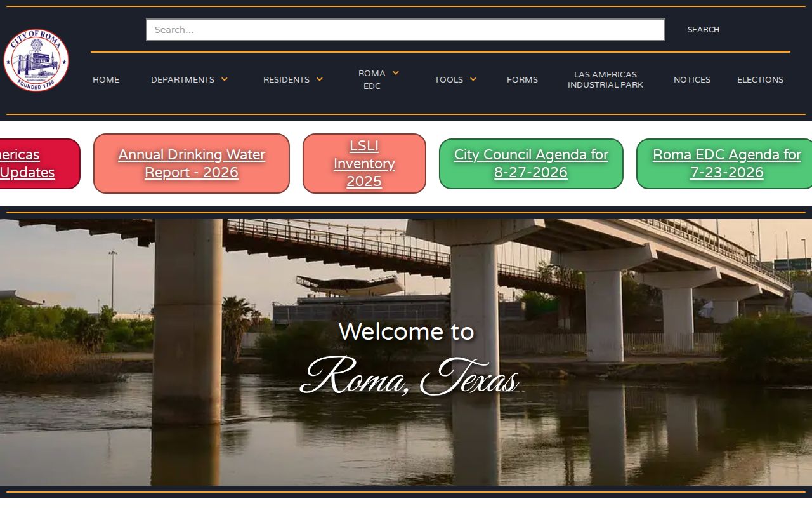Open the Elections menu item
The image size is (812, 508).
click(760, 80)
